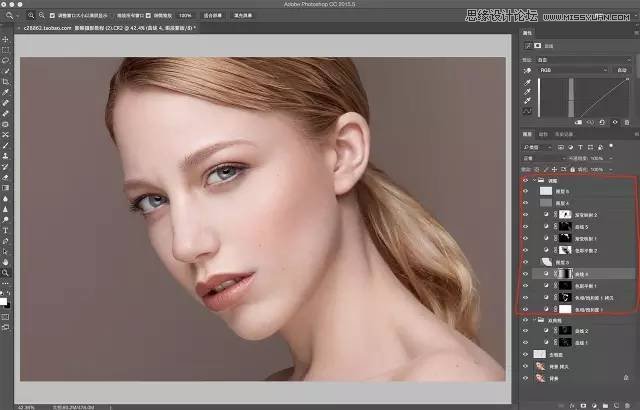
Task: Click the Auto button in Curves panel
Action: click(x=620, y=71)
